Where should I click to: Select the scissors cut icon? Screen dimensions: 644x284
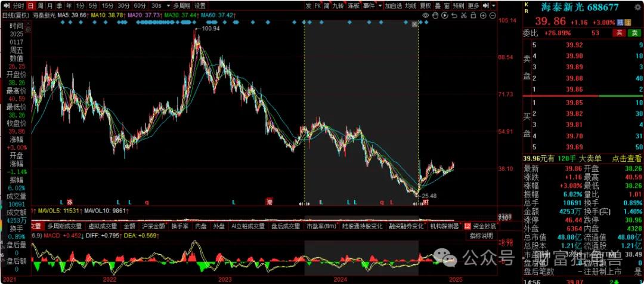[x=463, y=15]
